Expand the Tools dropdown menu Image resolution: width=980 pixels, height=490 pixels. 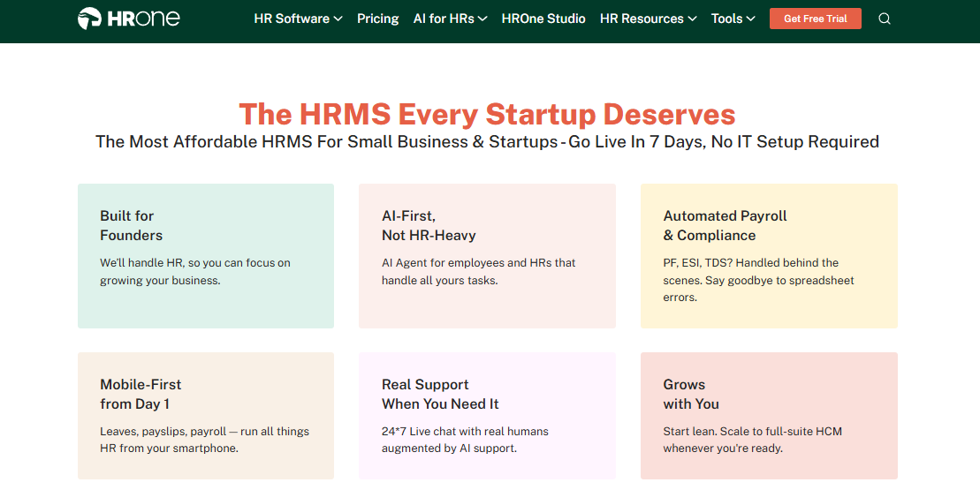(733, 19)
